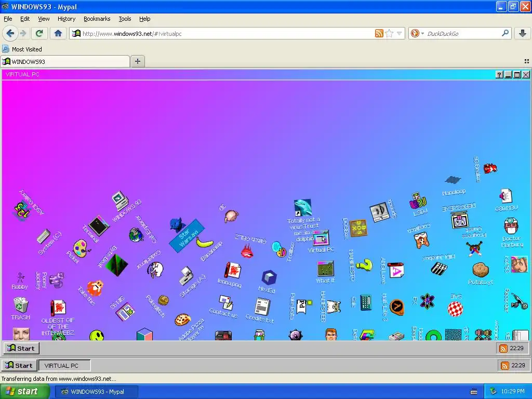Open the Trollbox chat icon
This screenshot has height=399, width=532.
[279, 249]
